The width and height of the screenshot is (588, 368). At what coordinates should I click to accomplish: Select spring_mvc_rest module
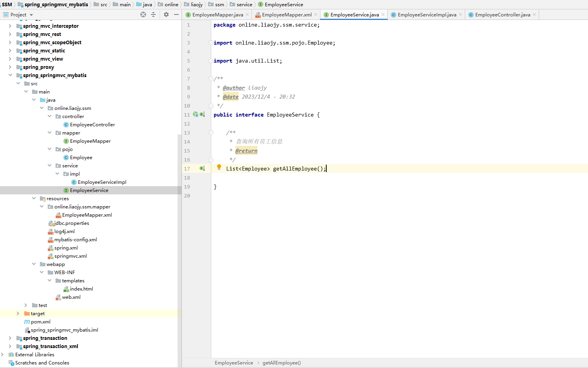[42, 34]
